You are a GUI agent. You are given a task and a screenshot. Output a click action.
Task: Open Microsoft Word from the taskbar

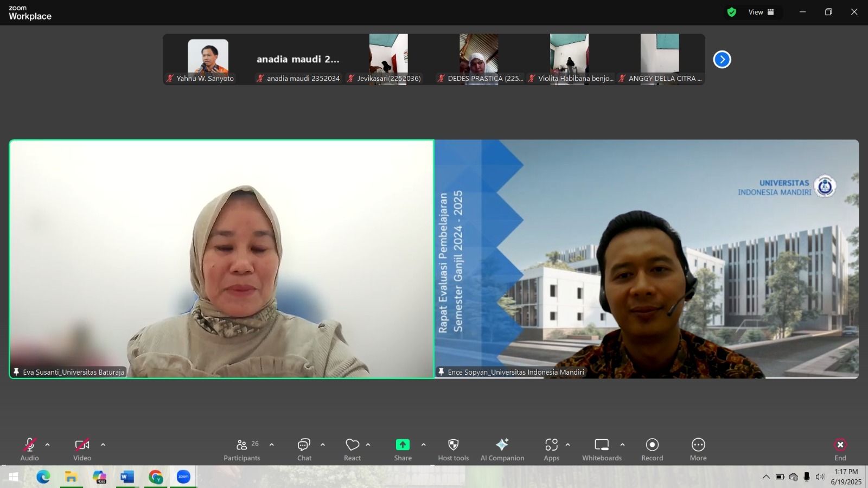[127, 477]
